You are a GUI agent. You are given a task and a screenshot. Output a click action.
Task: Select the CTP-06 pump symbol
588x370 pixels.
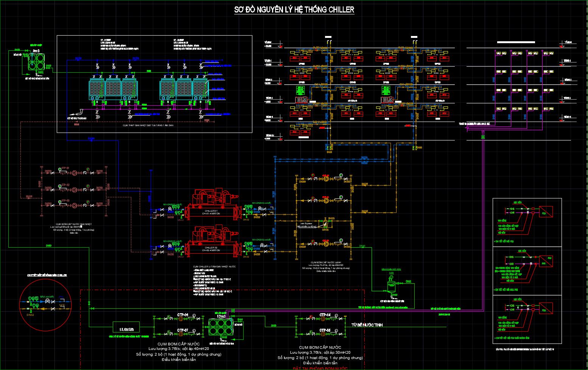(180, 319)
